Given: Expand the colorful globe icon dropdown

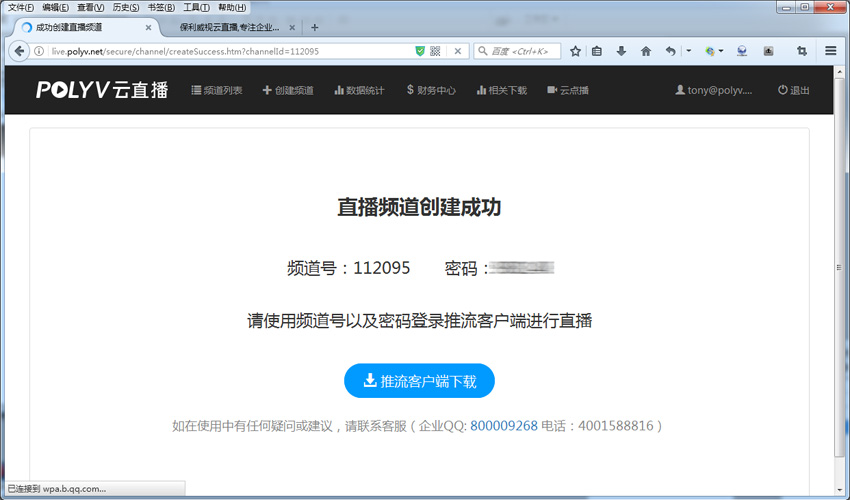Looking at the screenshot, I should pos(720,51).
